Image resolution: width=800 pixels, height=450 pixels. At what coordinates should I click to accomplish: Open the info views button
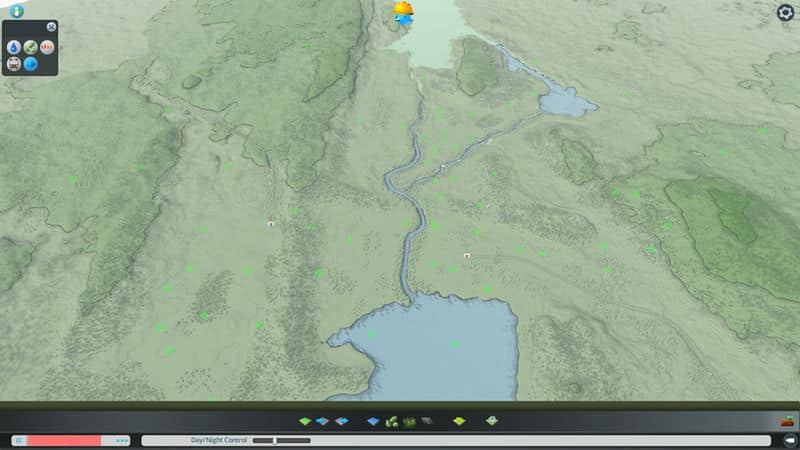click(16, 11)
